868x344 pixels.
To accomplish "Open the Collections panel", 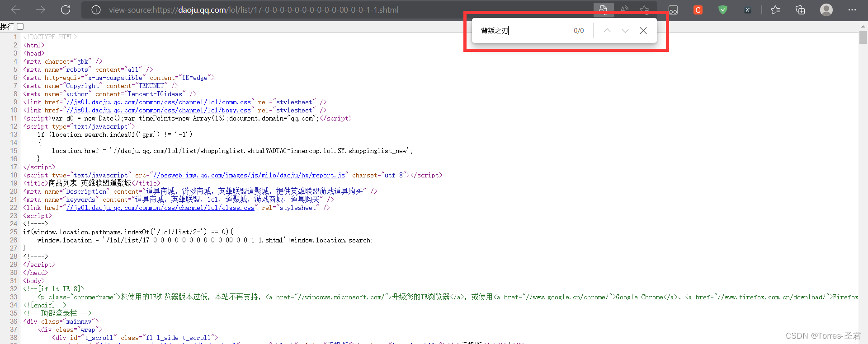I will 800,10.
